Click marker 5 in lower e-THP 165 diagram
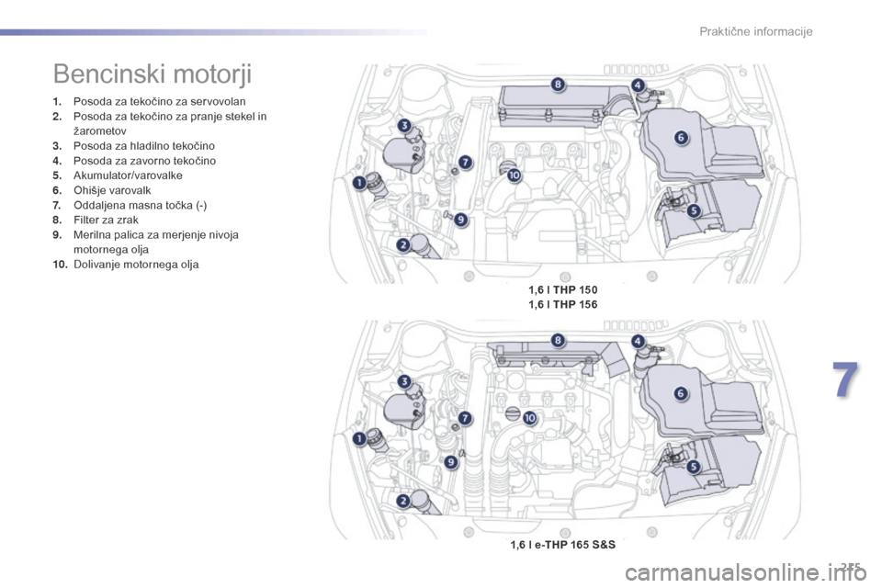The width and height of the screenshot is (882, 588). tap(694, 467)
